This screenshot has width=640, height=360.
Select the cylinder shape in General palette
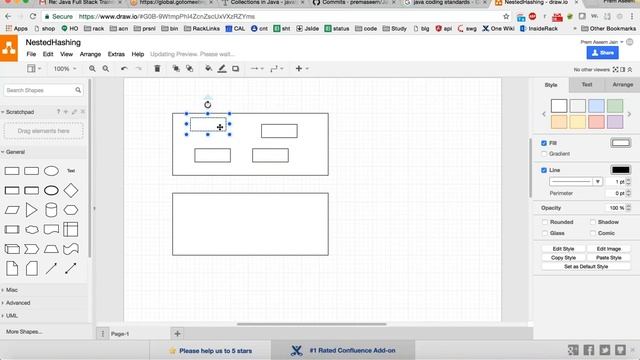51,210
